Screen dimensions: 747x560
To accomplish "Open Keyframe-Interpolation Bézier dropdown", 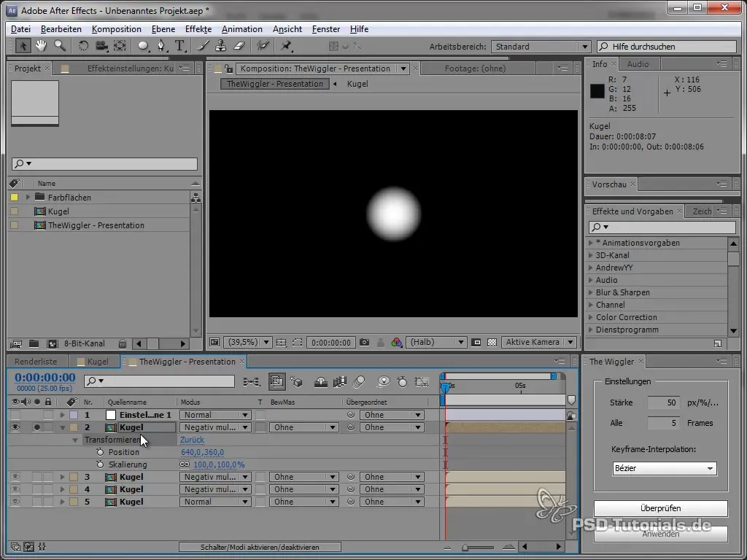I will pos(664,469).
